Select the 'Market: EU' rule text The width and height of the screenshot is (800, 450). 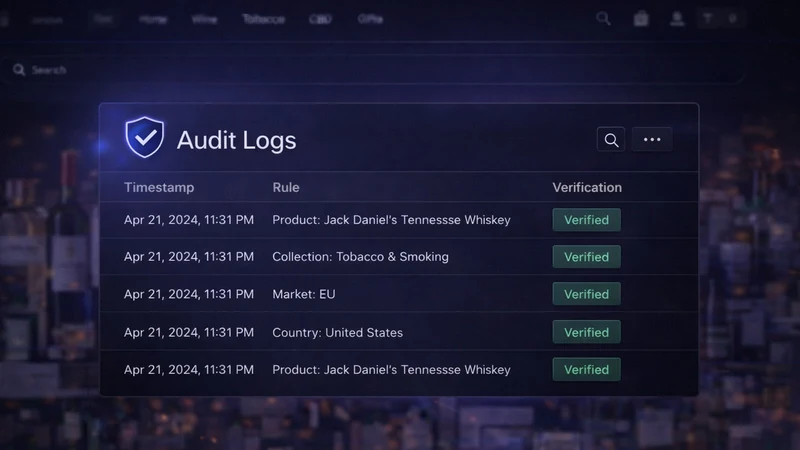click(304, 294)
